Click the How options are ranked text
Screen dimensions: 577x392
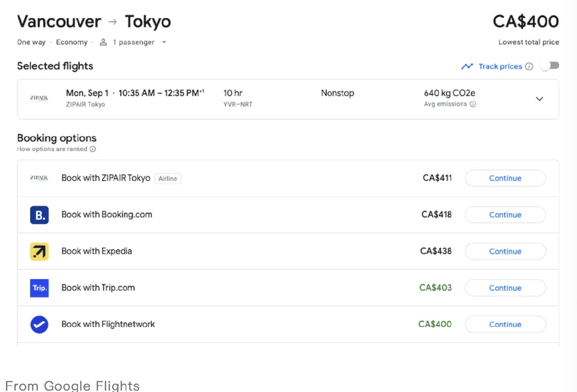coord(52,149)
